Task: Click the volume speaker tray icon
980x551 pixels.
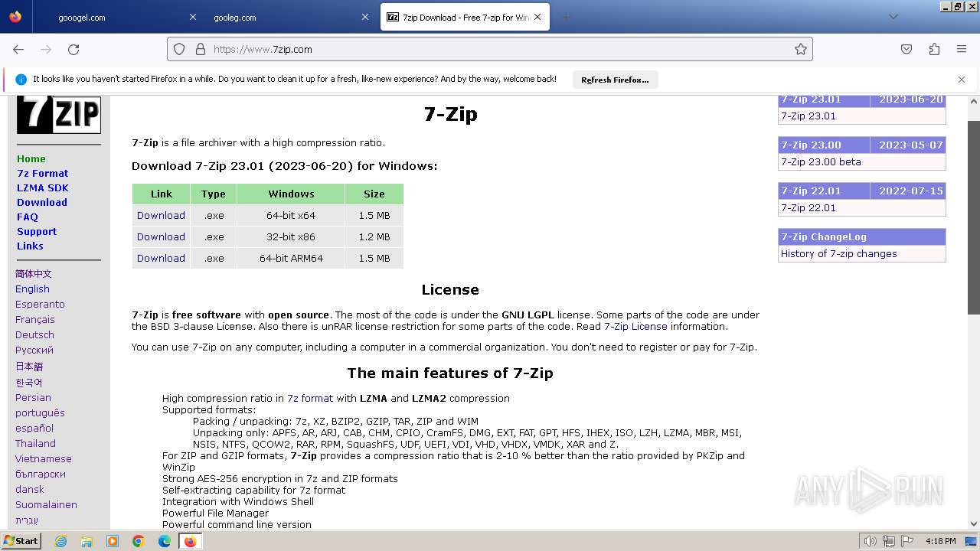Action: [870, 541]
